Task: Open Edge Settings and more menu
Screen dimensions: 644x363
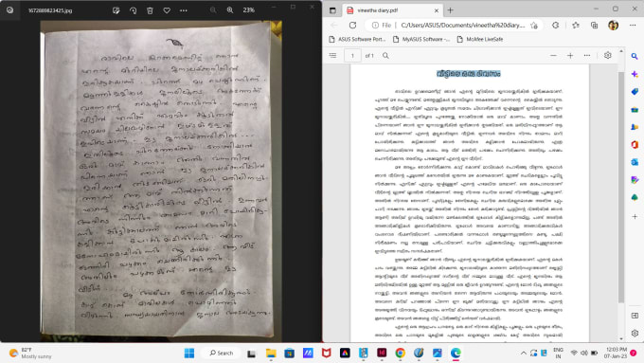Action: [x=633, y=25]
